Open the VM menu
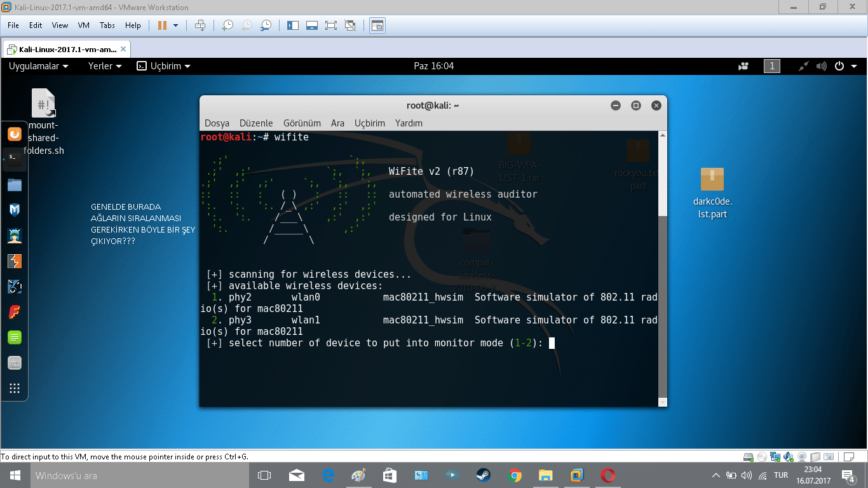This screenshot has height=488, width=868. tap(84, 25)
